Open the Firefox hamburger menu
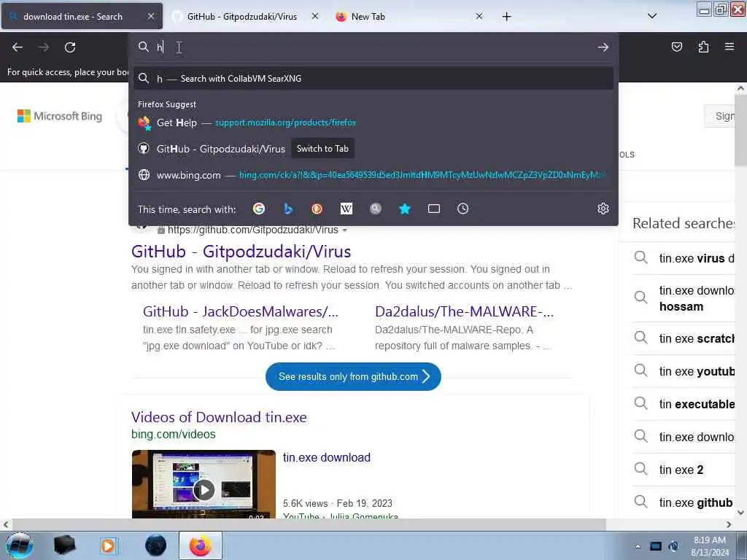 (x=729, y=47)
